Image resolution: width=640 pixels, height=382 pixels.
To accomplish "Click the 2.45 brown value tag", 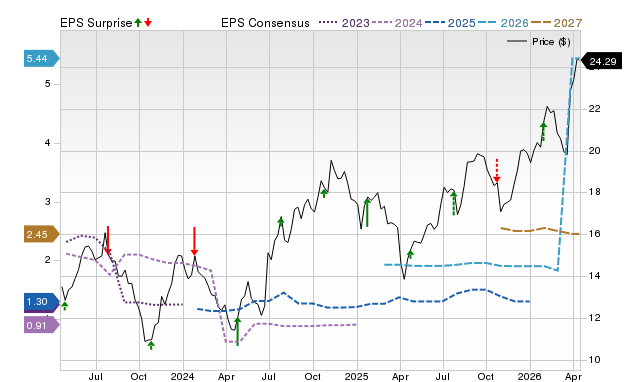I will [x=42, y=234].
